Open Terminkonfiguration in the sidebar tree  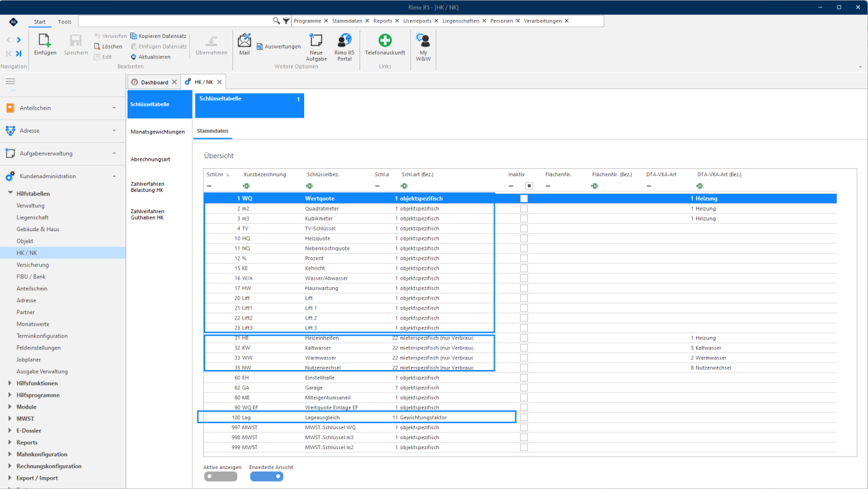click(x=41, y=336)
